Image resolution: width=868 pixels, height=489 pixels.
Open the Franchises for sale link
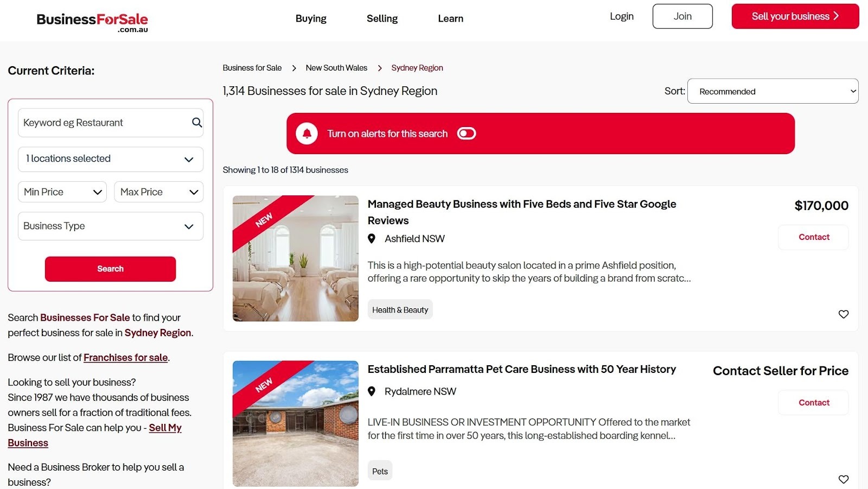[x=125, y=357]
